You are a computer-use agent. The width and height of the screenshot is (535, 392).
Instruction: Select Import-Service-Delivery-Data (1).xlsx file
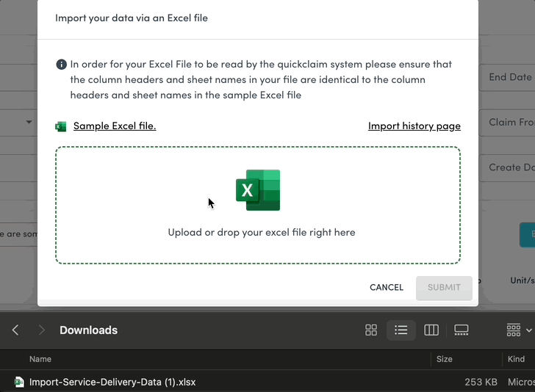click(x=112, y=382)
